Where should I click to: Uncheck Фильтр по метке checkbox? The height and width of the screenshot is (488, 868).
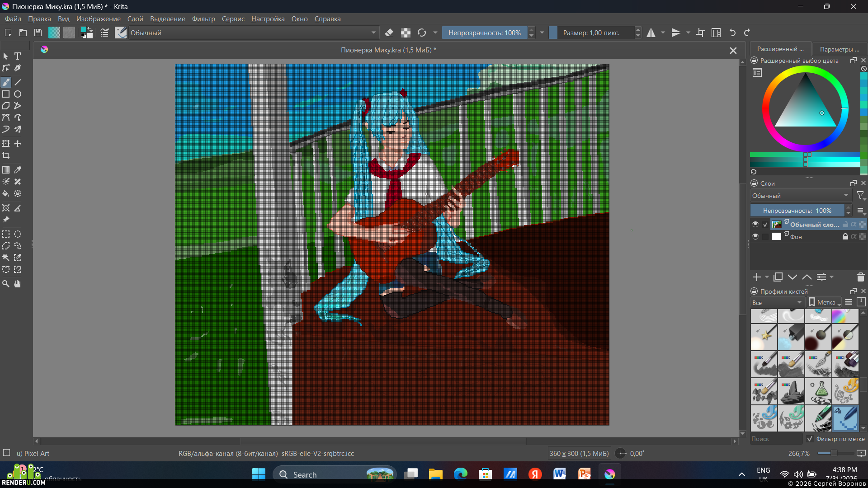810,439
